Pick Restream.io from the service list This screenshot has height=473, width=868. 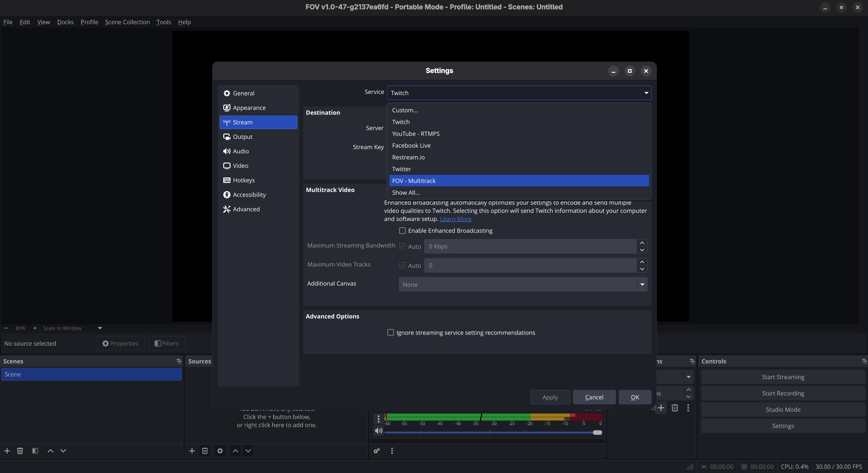519,157
